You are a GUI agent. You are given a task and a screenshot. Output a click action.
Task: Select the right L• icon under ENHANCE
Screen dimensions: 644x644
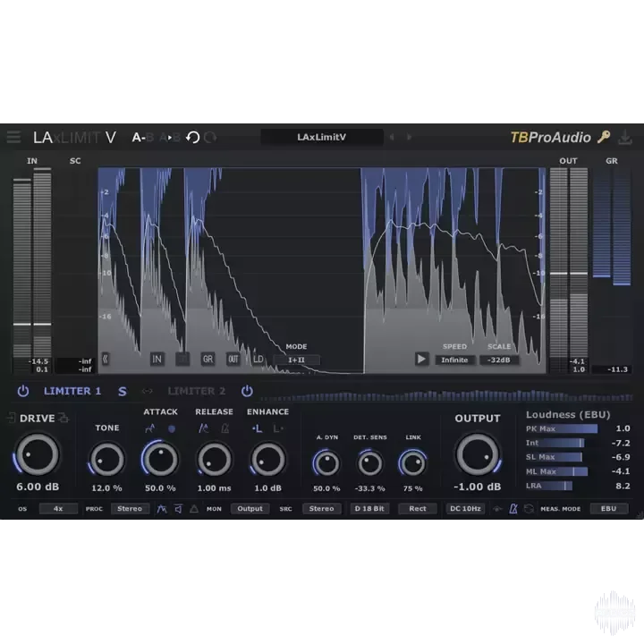point(278,428)
